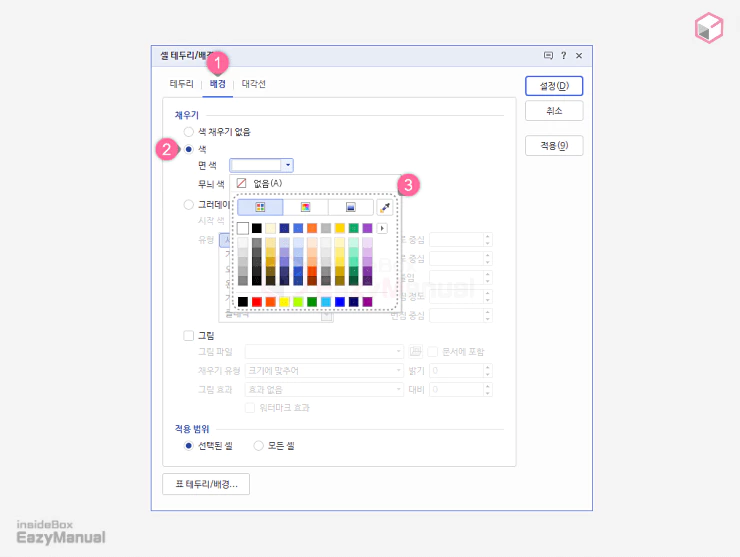Open 표 테두리/배경... button

206,484
